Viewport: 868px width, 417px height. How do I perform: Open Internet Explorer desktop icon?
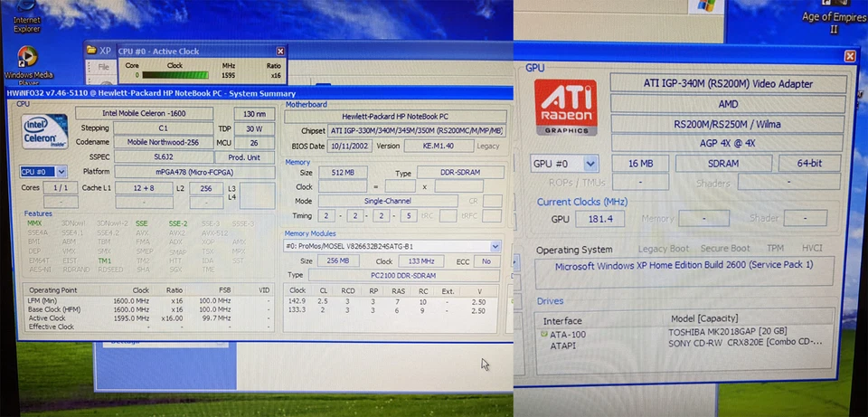pos(27,16)
